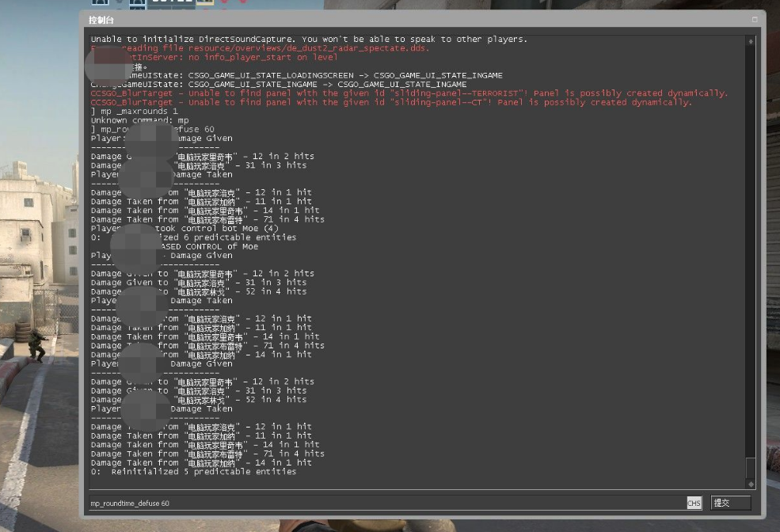Select the sliding-panel--TERRORIST error line
Viewport: 780px width, 532px height.
(x=409, y=93)
